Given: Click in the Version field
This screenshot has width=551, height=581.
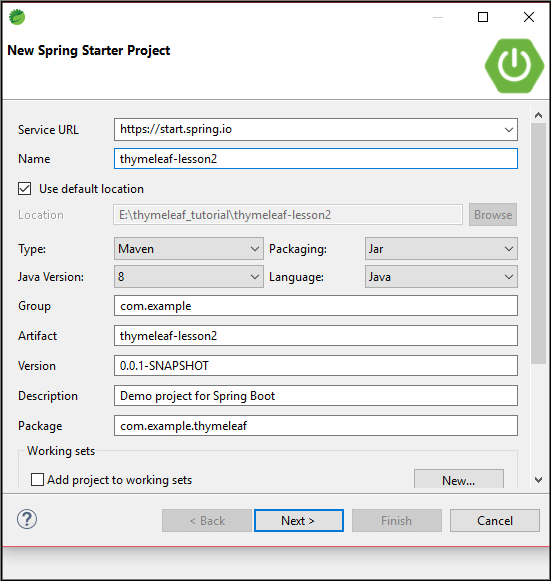Looking at the screenshot, I should [316, 366].
